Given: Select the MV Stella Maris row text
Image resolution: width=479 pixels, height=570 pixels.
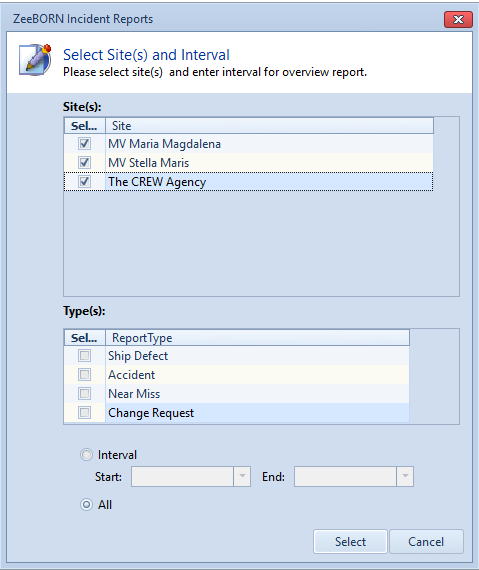Looking at the screenshot, I should (x=149, y=163).
